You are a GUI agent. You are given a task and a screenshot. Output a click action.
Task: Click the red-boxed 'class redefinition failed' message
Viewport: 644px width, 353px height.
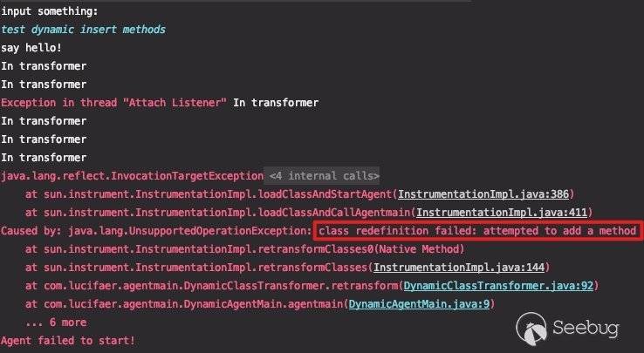pyautogui.click(x=477, y=231)
